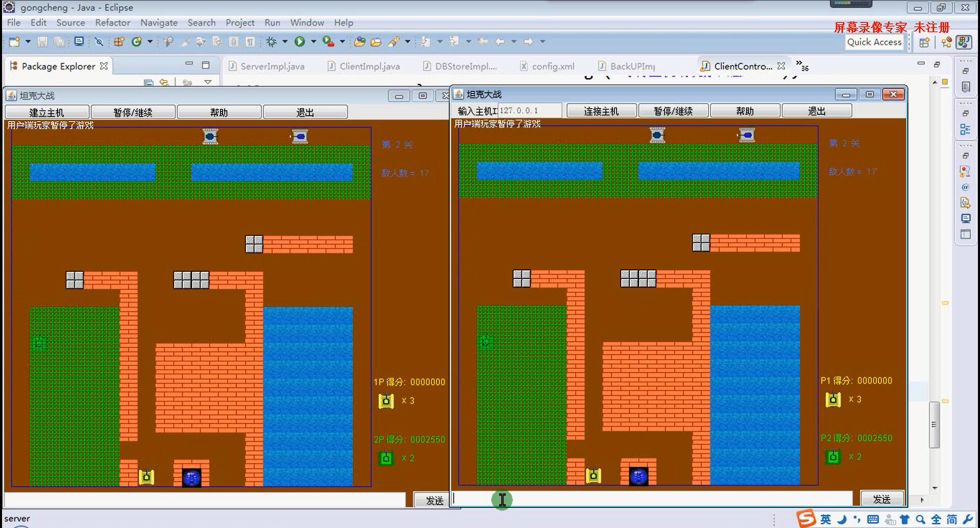Screen dimensions: 980x528
Task: Open Package Explorer view menu triangle
Action: click(x=208, y=82)
